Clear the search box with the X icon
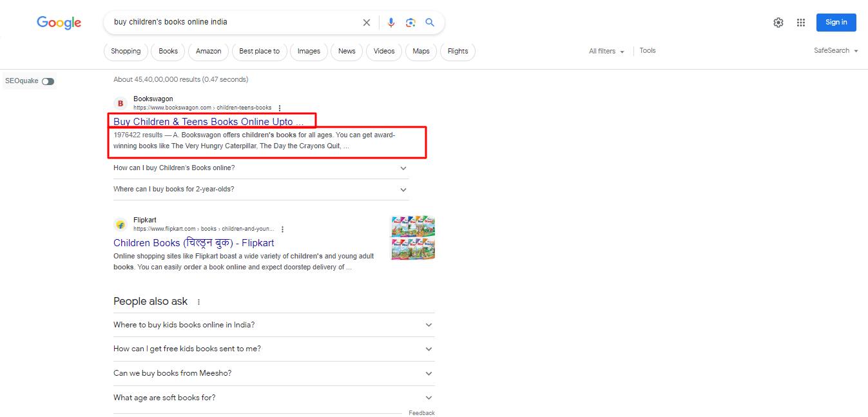Viewport: 868px width, 417px height. (x=366, y=22)
